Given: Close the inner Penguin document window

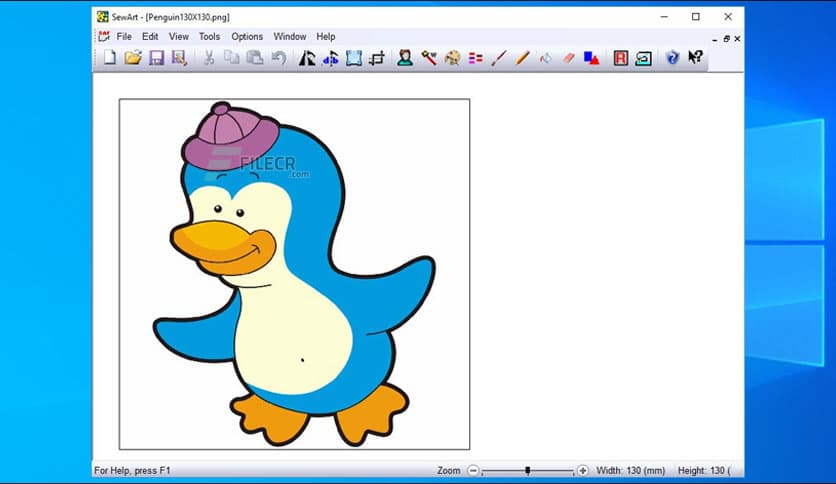Looking at the screenshot, I should point(737,38).
